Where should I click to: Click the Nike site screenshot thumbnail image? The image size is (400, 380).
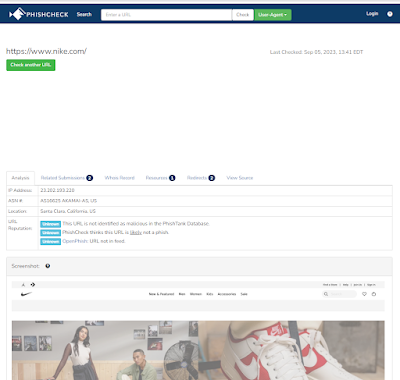tap(198, 330)
